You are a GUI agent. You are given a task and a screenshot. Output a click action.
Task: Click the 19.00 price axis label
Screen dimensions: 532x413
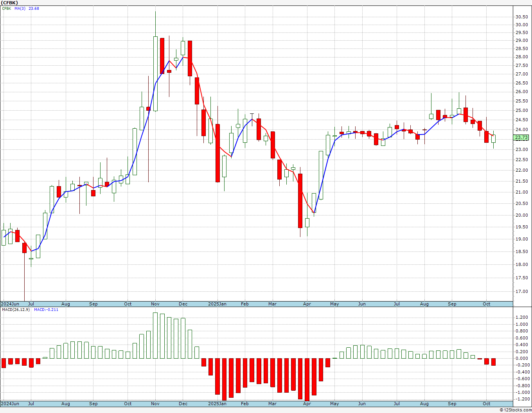(x=521, y=239)
